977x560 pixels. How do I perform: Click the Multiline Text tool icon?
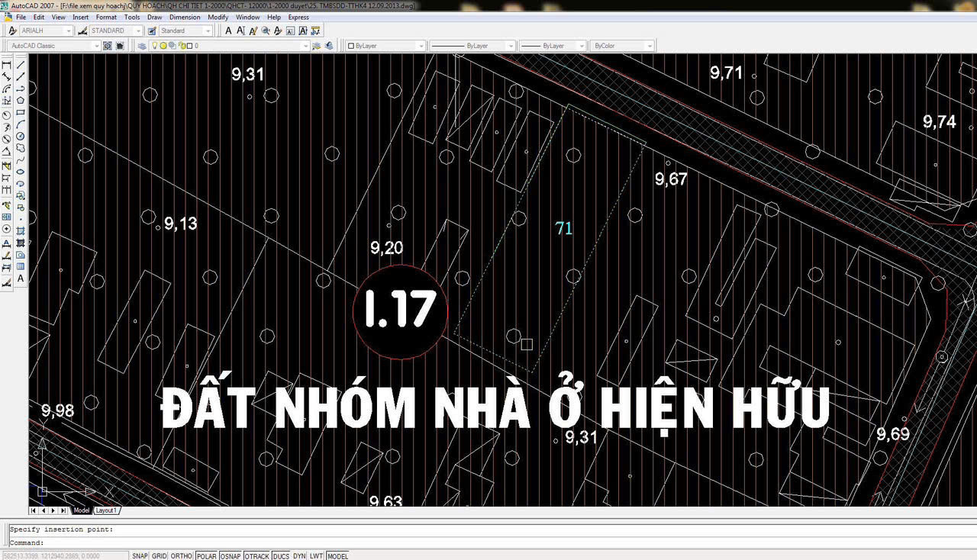click(21, 278)
